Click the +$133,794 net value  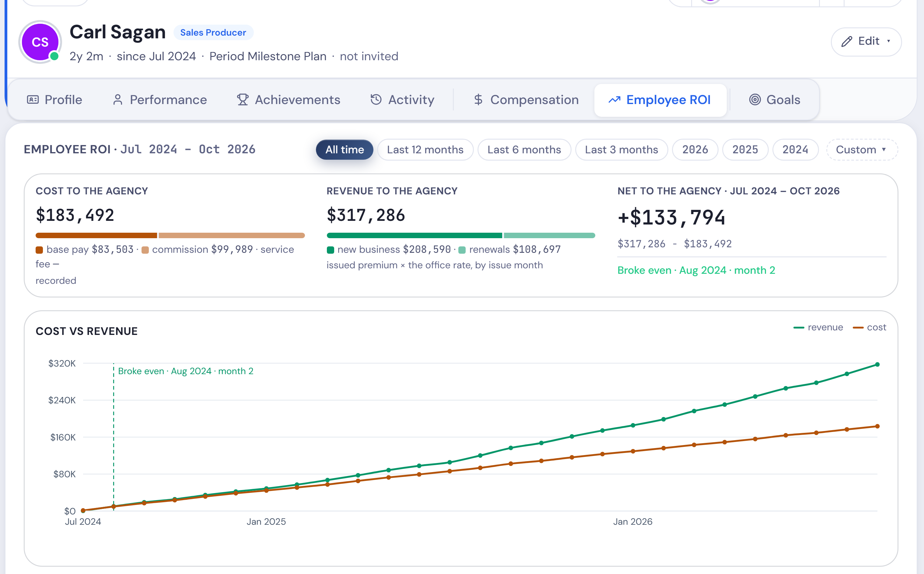(671, 217)
